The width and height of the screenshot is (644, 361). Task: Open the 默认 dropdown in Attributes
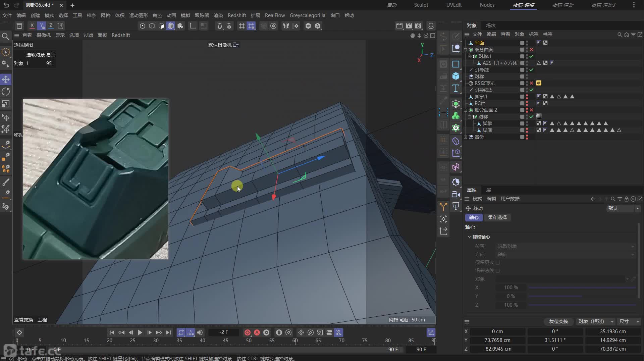coord(623,208)
